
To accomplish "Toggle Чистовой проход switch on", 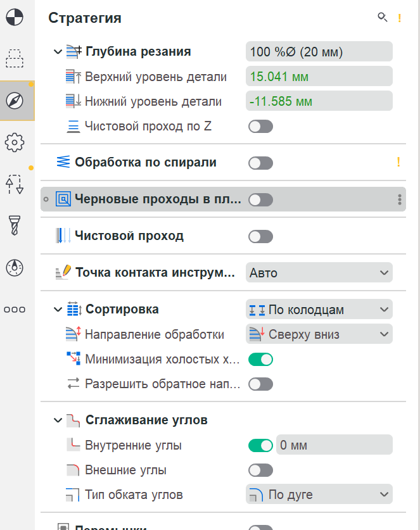I will click(x=260, y=237).
